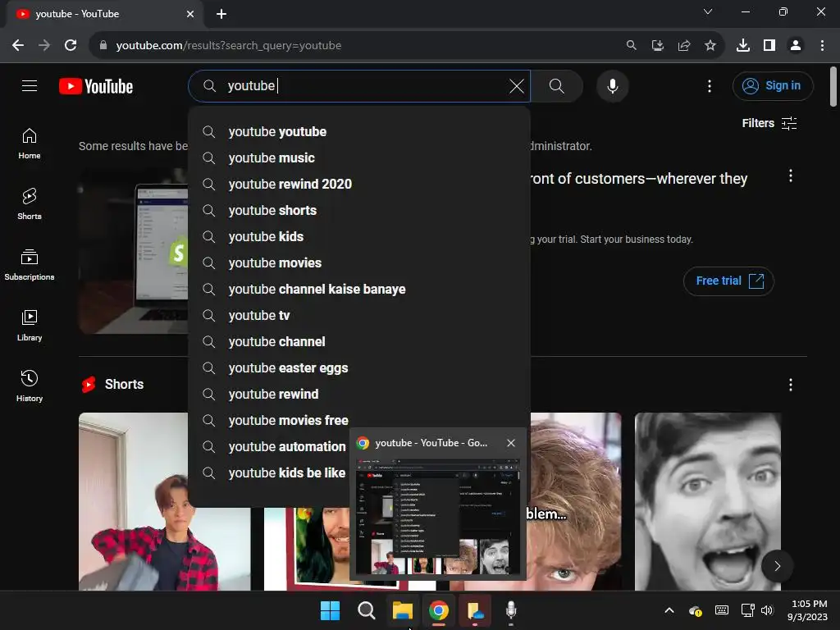Viewport: 840px width, 630px height.
Task: Clear the search box with the X
Action: point(517,86)
